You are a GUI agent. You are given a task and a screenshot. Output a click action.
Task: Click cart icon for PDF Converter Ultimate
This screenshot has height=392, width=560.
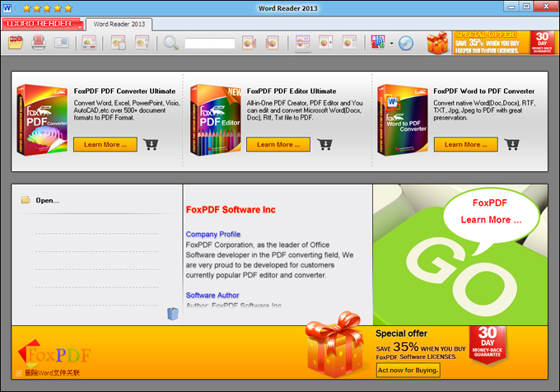[151, 145]
